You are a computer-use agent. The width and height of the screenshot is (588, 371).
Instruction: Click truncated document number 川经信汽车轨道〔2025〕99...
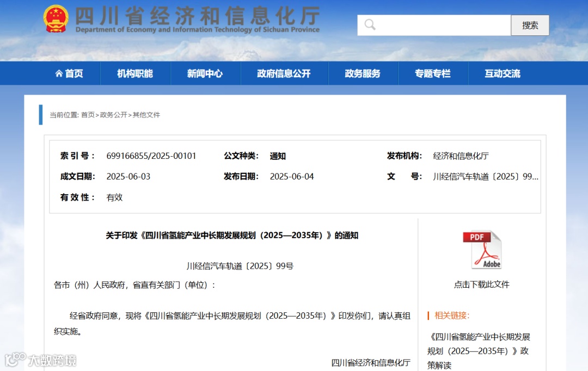click(x=486, y=176)
